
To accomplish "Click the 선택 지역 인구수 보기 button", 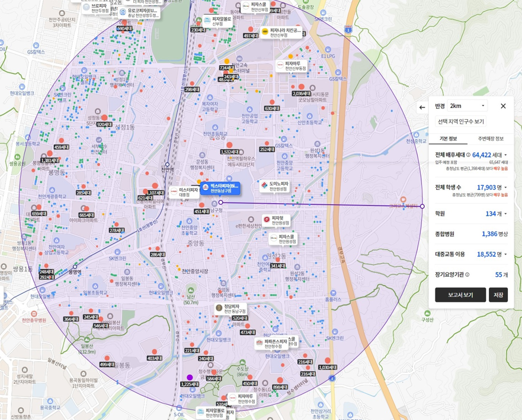I will pyautogui.click(x=461, y=121).
